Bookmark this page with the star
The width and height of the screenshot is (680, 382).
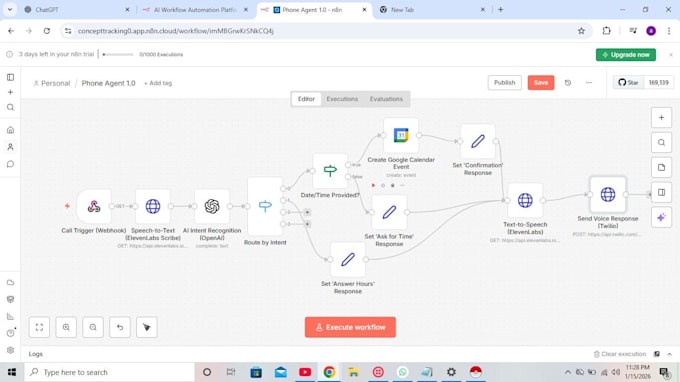click(581, 31)
